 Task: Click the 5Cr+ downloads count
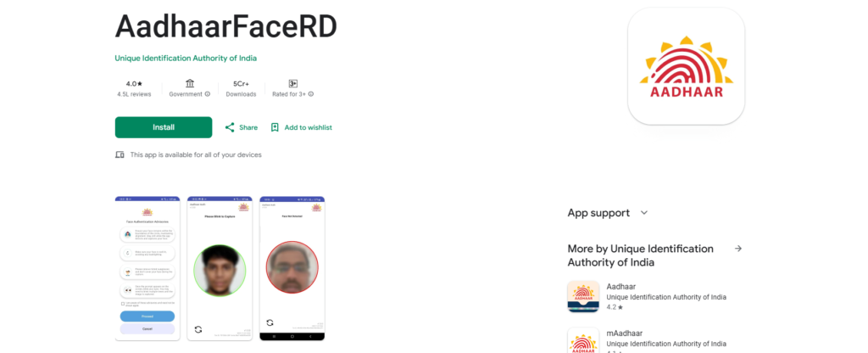point(241,84)
